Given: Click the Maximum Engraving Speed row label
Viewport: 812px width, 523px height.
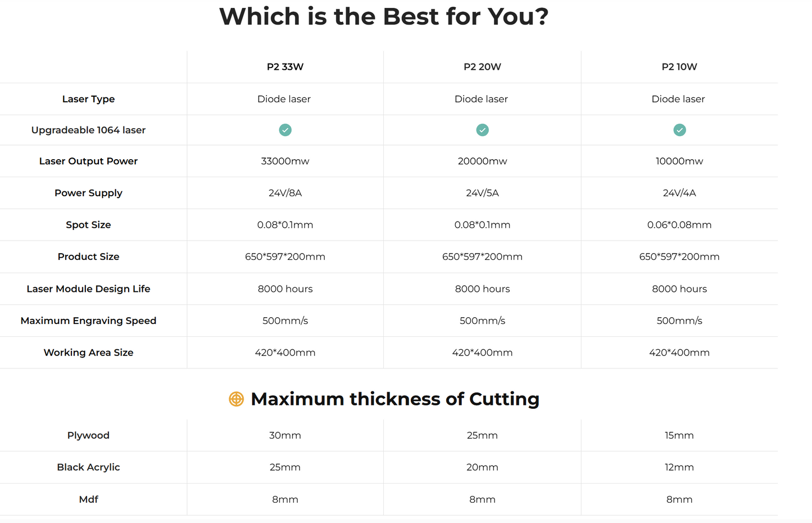Looking at the screenshot, I should pos(88,321).
